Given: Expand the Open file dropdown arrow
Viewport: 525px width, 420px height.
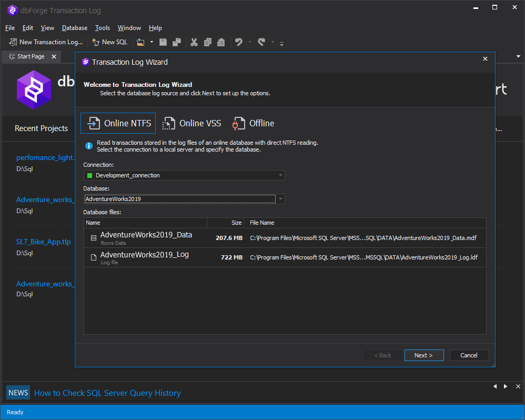Looking at the screenshot, I should 152,42.
